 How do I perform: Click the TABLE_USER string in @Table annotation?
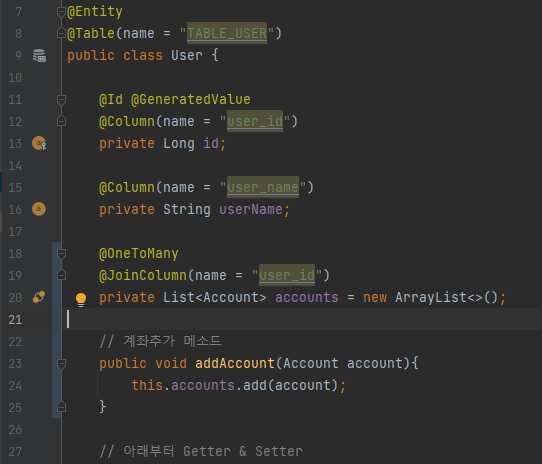[227, 33]
